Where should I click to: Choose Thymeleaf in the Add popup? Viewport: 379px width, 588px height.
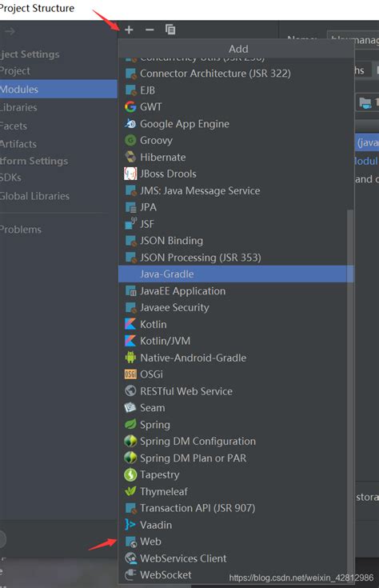click(x=237, y=491)
